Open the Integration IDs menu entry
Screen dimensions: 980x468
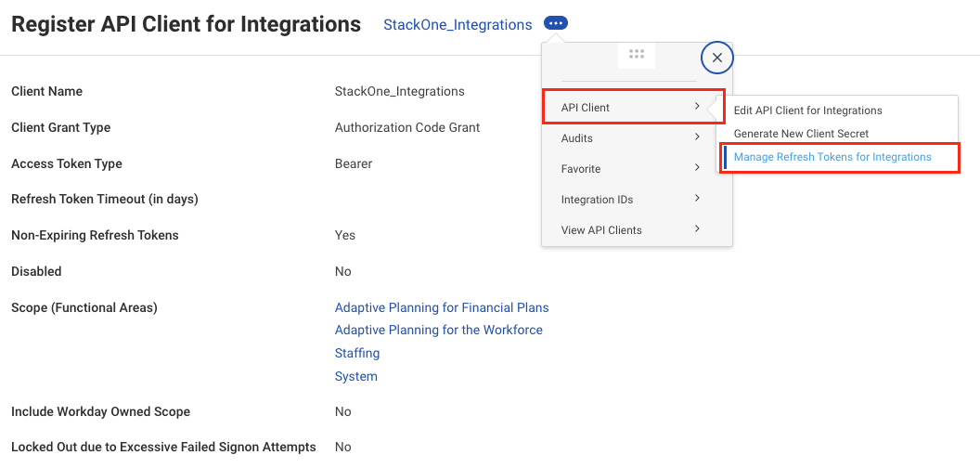(x=597, y=200)
